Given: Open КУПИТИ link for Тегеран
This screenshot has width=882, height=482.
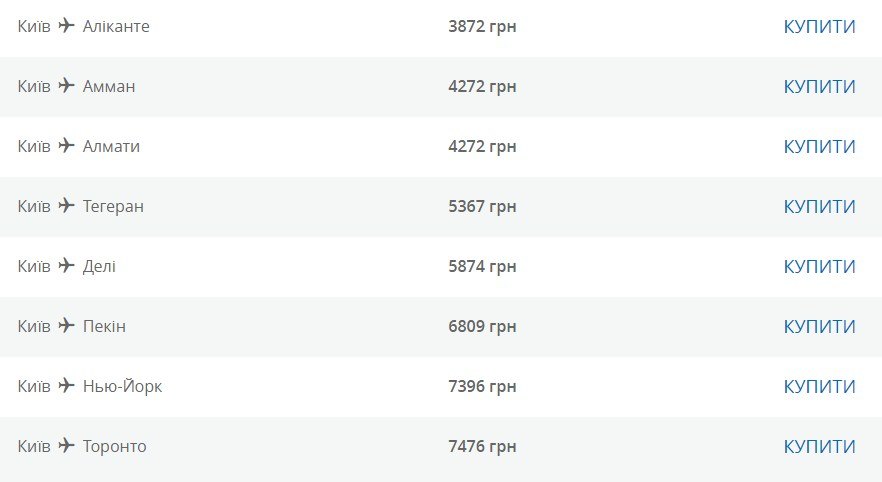Looking at the screenshot, I should click(x=820, y=206).
